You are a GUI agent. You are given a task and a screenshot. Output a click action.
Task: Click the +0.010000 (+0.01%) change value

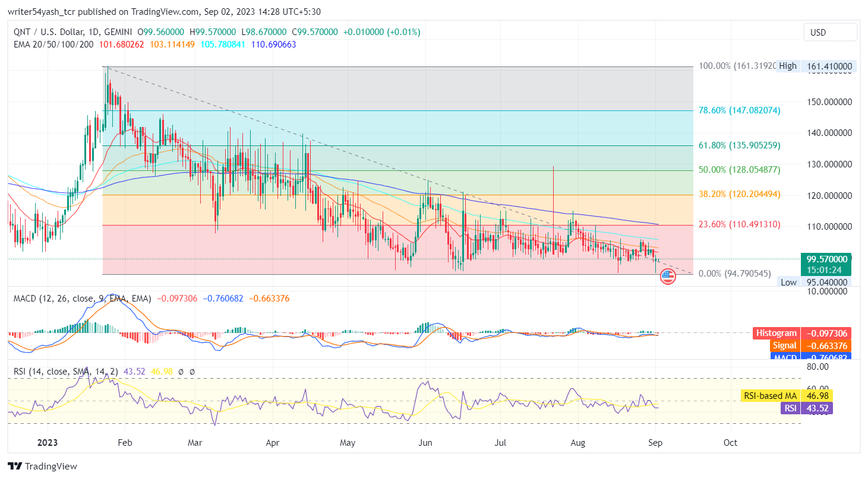[382, 32]
